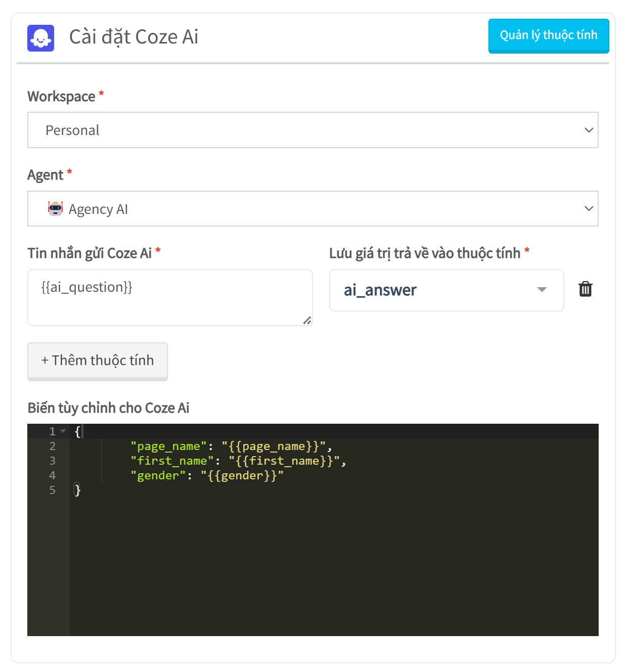628x672 pixels.
Task: Place cursor on the "gender" key
Action: pos(158,476)
